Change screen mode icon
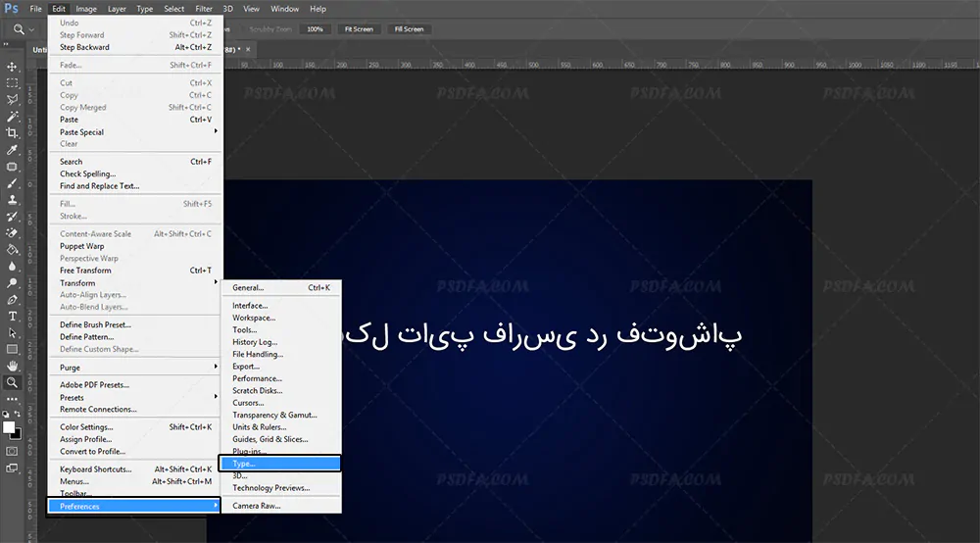Screen dimensions: 980x543 click(12, 468)
